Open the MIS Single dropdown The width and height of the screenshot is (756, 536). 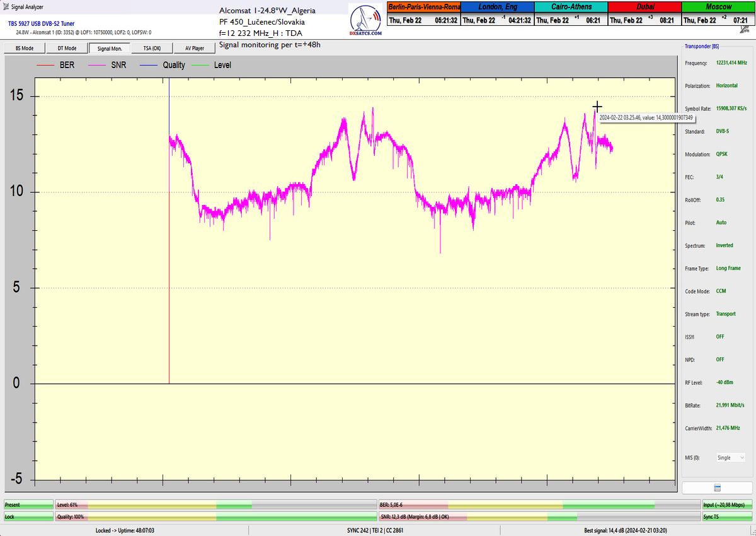click(730, 458)
